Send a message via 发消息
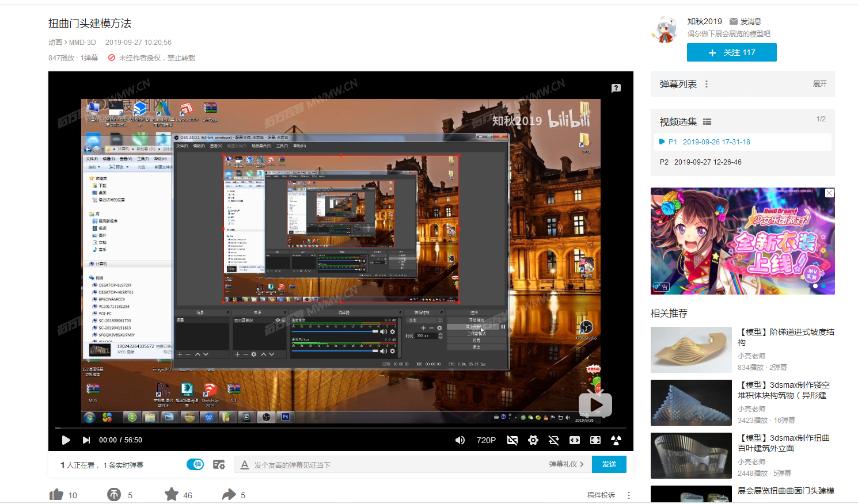The height and width of the screenshot is (504, 858). pyautogui.click(x=745, y=21)
